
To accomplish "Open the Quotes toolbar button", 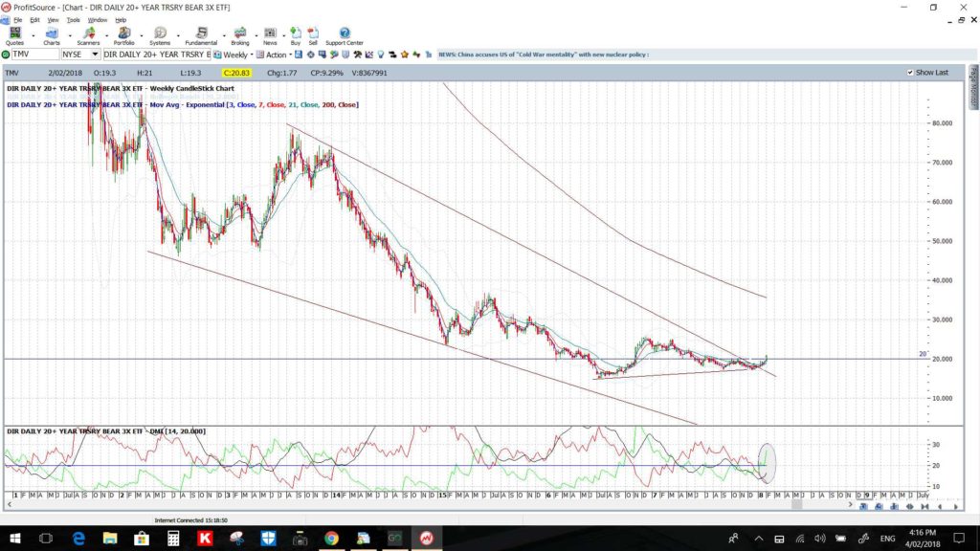I will click(x=14, y=36).
